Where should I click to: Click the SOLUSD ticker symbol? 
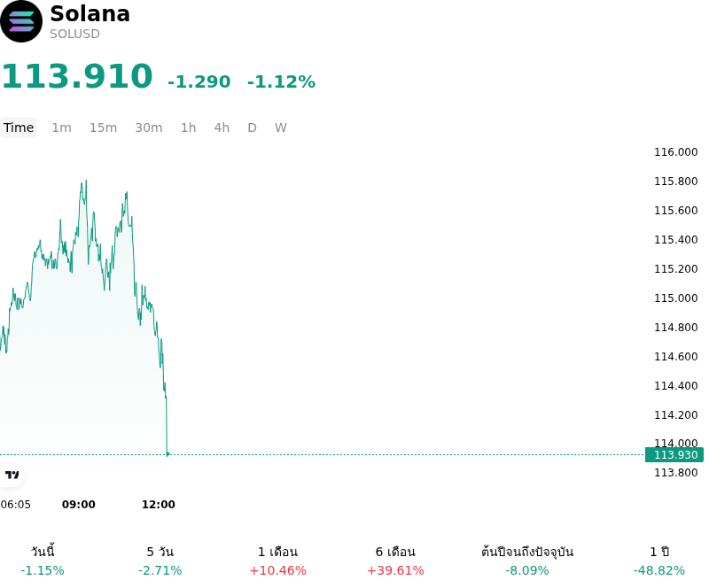[74, 34]
